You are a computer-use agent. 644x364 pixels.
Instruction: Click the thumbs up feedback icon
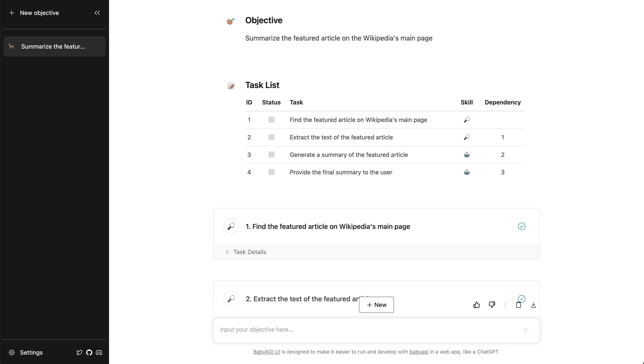pyautogui.click(x=476, y=305)
